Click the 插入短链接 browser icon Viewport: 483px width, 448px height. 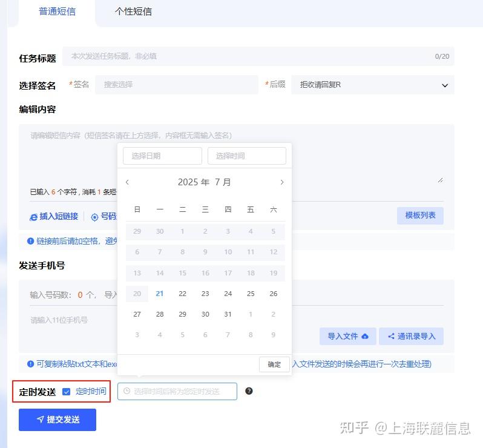point(33,217)
